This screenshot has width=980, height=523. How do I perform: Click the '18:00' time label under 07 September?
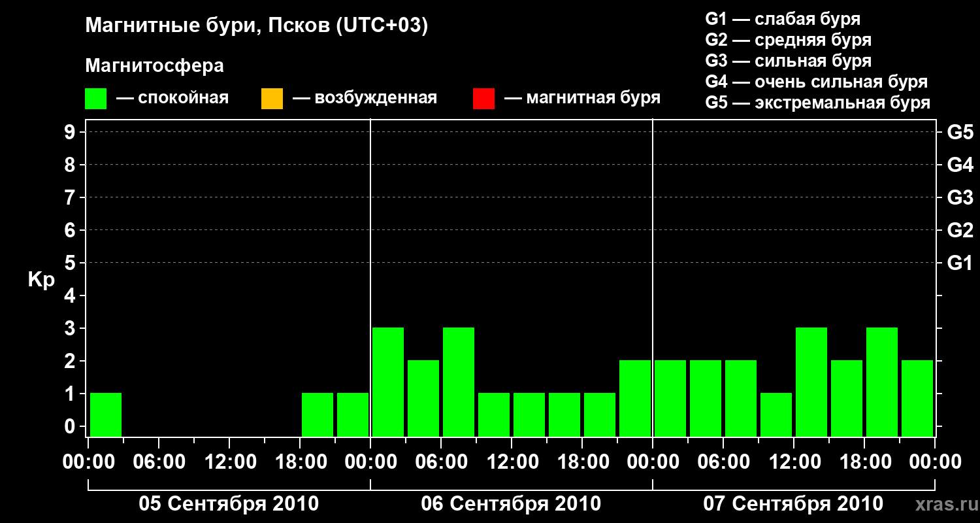pos(864,462)
